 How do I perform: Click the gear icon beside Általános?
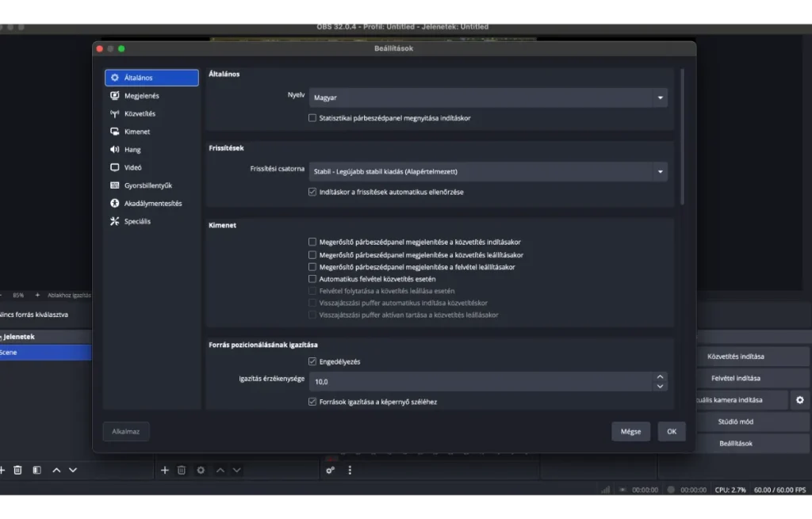[114, 78]
